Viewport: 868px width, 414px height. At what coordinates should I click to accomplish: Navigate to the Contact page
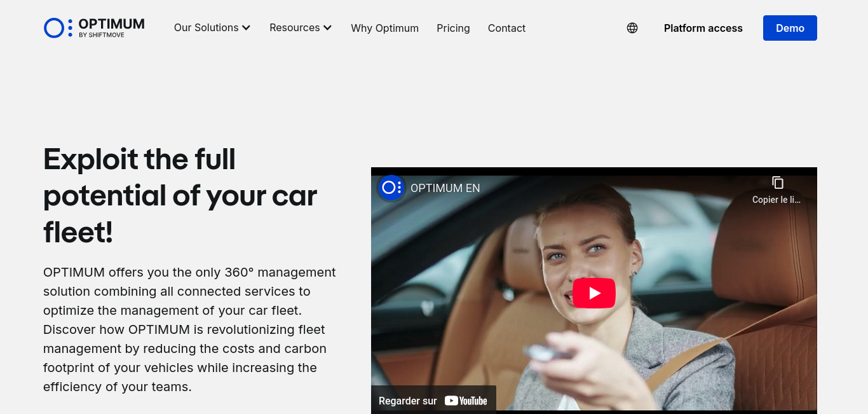point(506,28)
